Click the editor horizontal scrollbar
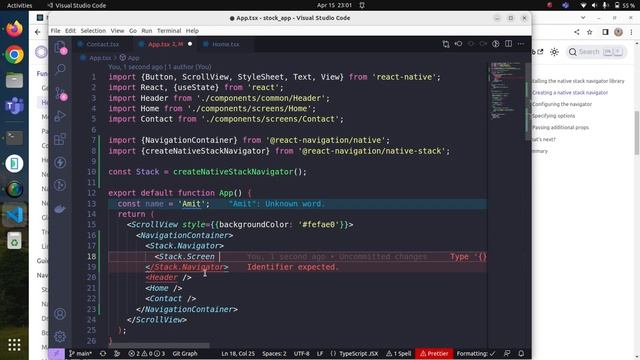640x360 pixels. (x=159, y=345)
